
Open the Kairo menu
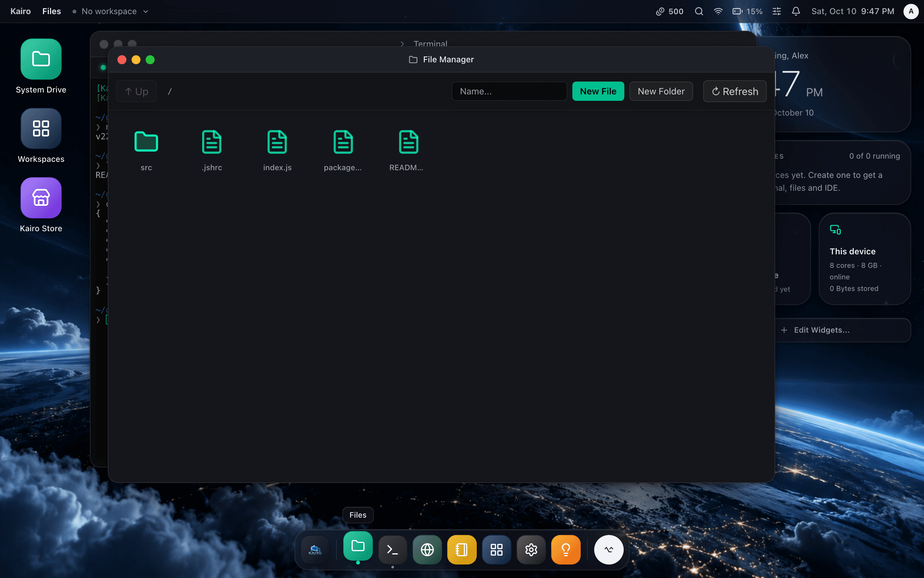pyautogui.click(x=21, y=11)
